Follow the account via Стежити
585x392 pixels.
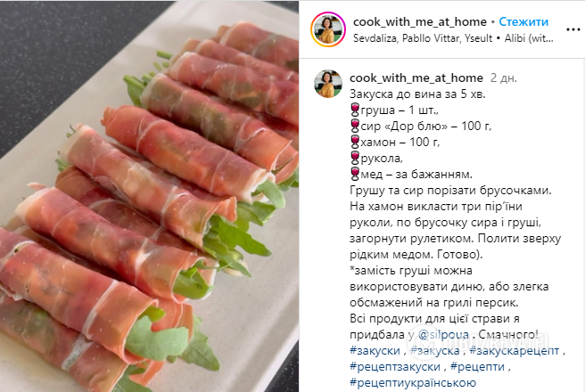click(x=523, y=21)
